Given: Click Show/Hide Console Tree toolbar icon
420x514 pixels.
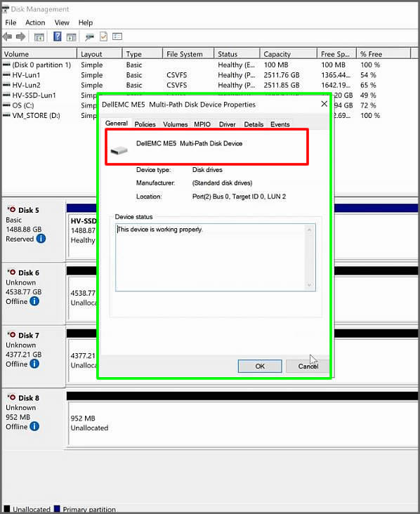Looking at the screenshot, I should (39, 37).
